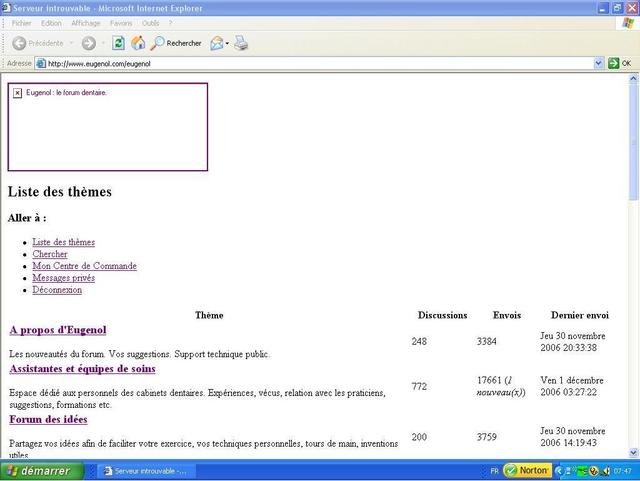
Task: Open the Affichage menu
Action: [85, 23]
